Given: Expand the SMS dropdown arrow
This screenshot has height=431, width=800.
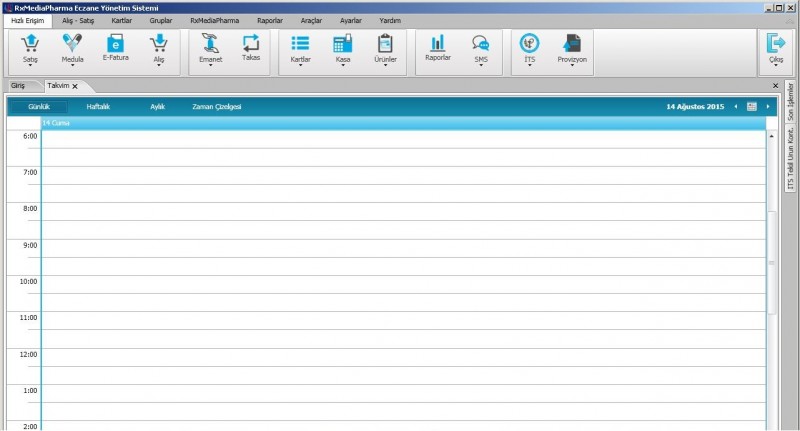Looking at the screenshot, I should [481, 66].
